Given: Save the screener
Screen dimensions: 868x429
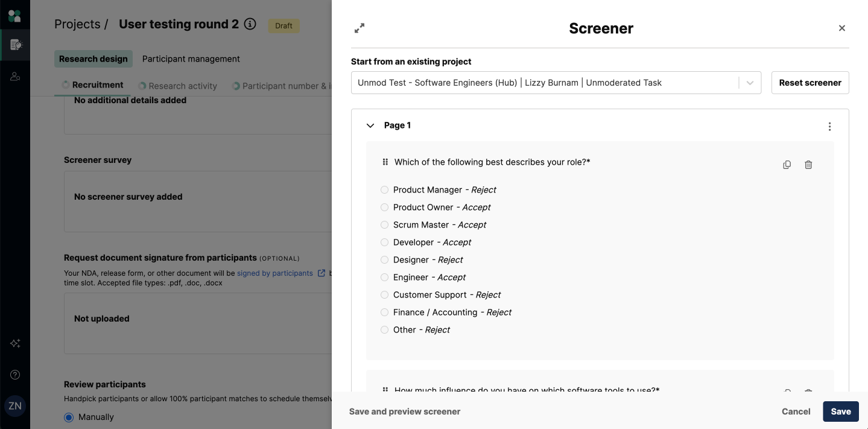Looking at the screenshot, I should pos(841,412).
